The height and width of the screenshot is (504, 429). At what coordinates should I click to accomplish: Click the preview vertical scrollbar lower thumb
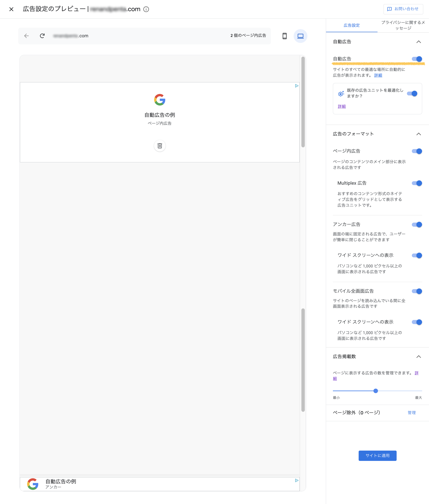click(303, 360)
